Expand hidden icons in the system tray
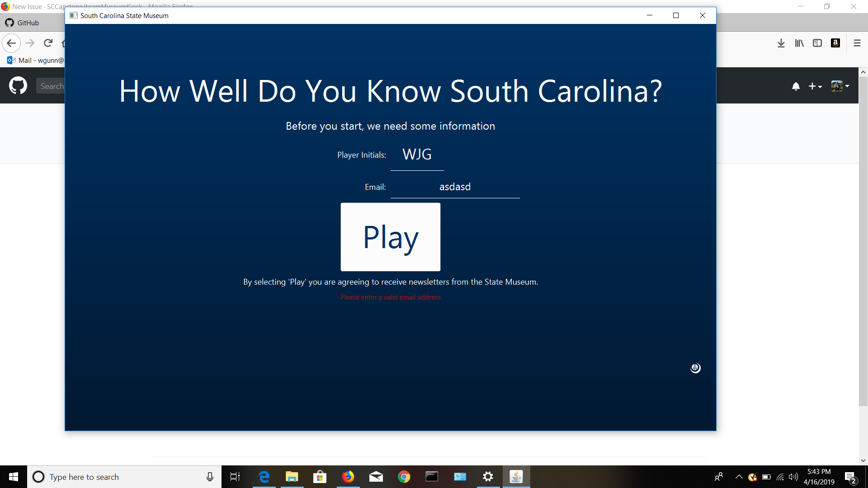 tap(739, 477)
